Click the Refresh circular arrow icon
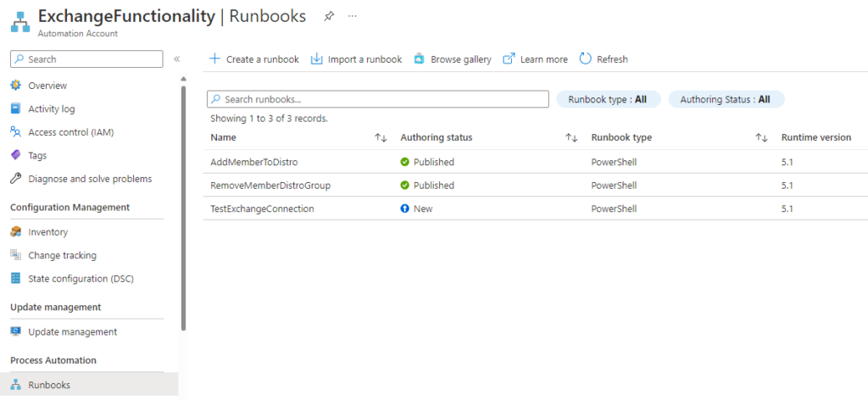The image size is (868, 400). (x=585, y=58)
